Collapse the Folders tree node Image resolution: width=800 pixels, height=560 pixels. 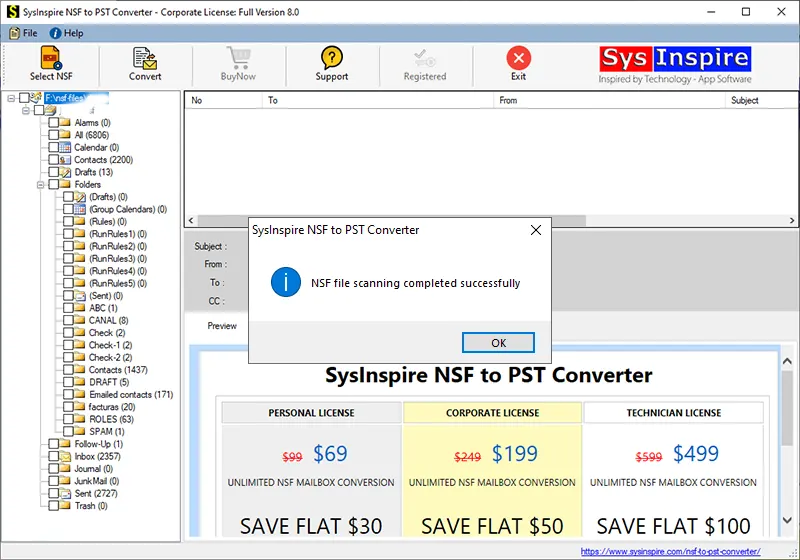tap(40, 185)
